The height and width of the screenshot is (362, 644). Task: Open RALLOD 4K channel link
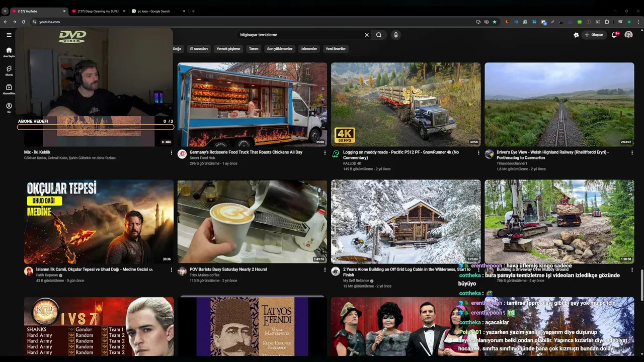[x=352, y=163]
